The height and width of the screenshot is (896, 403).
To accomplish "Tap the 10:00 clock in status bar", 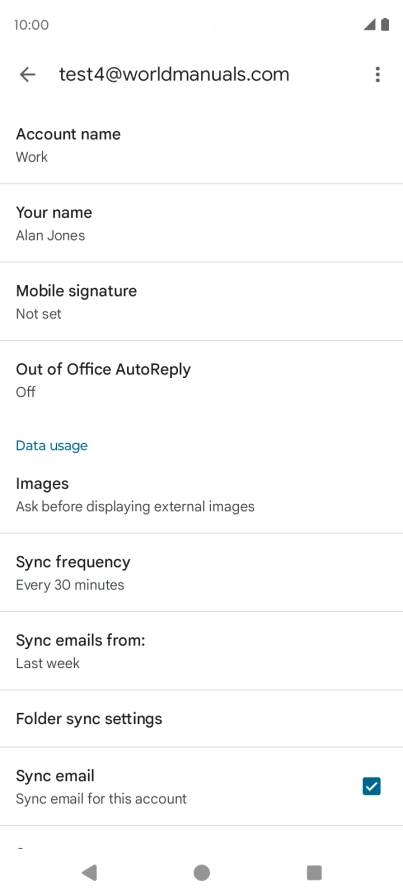I will [31, 25].
